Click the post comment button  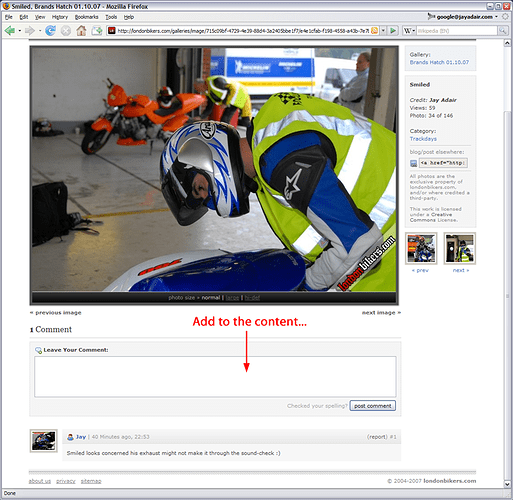[x=373, y=406]
